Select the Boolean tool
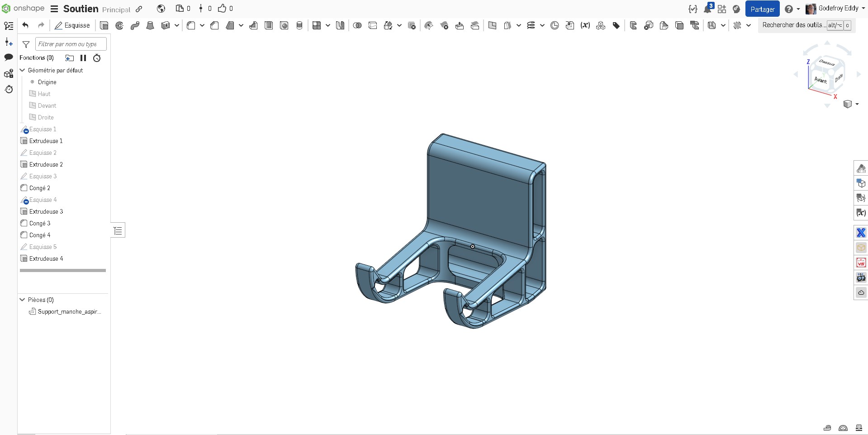868x435 pixels. point(357,25)
